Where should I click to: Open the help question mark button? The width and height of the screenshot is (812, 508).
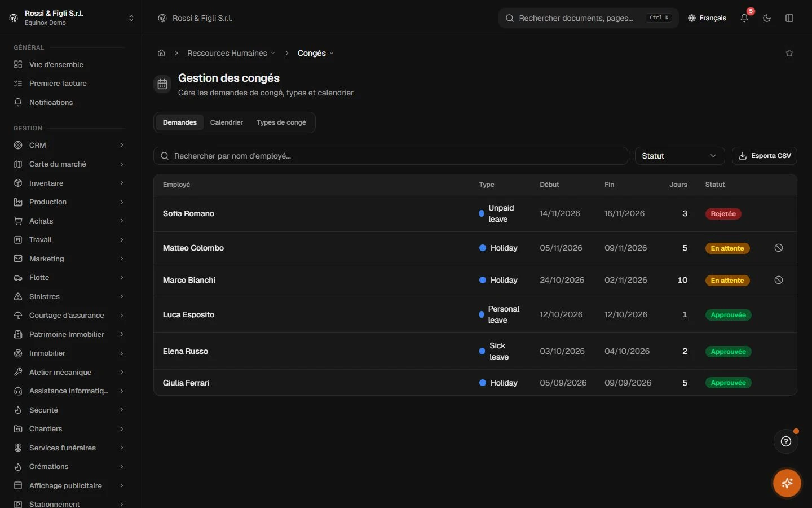coord(786,441)
